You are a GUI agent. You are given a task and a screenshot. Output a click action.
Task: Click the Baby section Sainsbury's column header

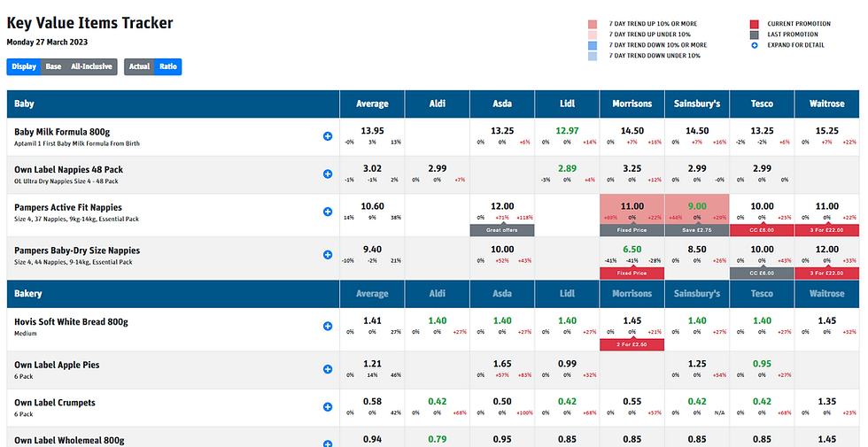point(697,104)
